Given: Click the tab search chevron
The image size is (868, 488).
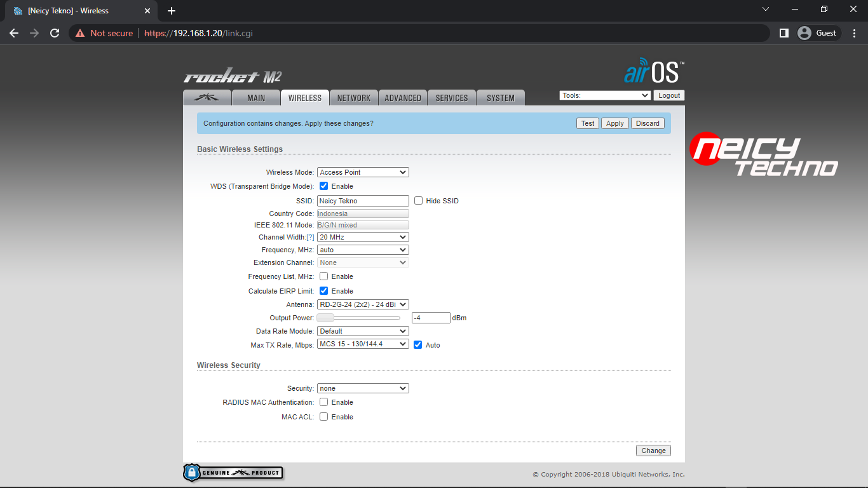Looking at the screenshot, I should click(766, 10).
